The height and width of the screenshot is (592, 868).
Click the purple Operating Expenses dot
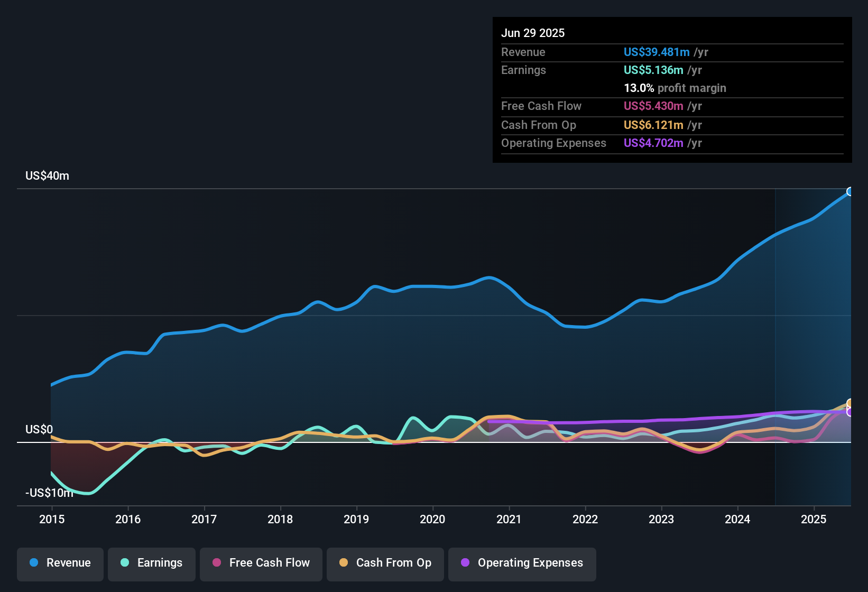(x=465, y=562)
